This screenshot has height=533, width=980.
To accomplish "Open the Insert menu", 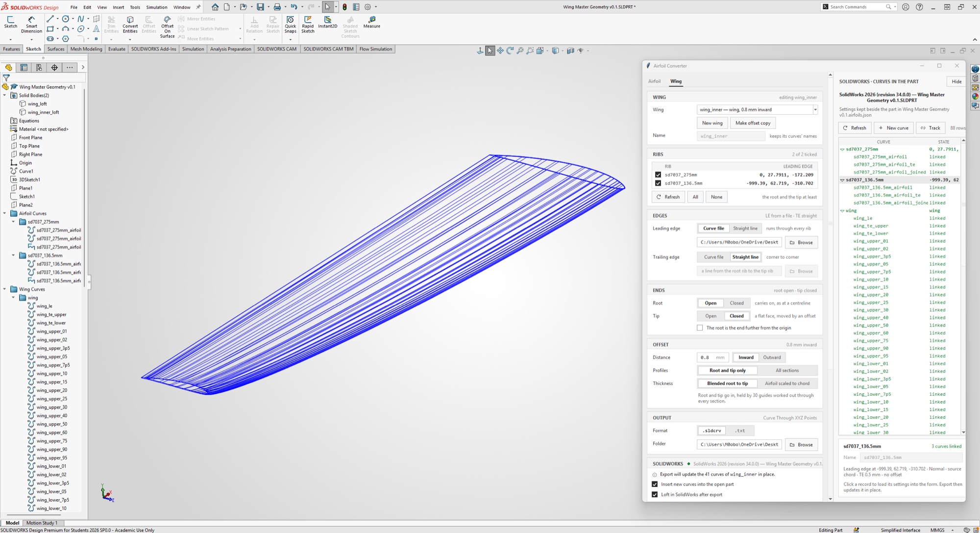I will (x=119, y=7).
